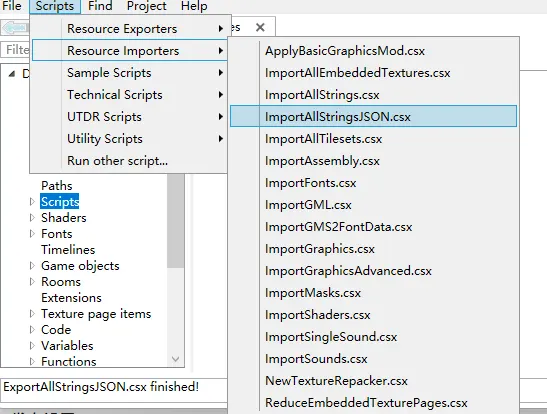Image resolution: width=547 pixels, height=414 pixels.
Task: Open Sample Scripts submenu
Action: [x=130, y=73]
